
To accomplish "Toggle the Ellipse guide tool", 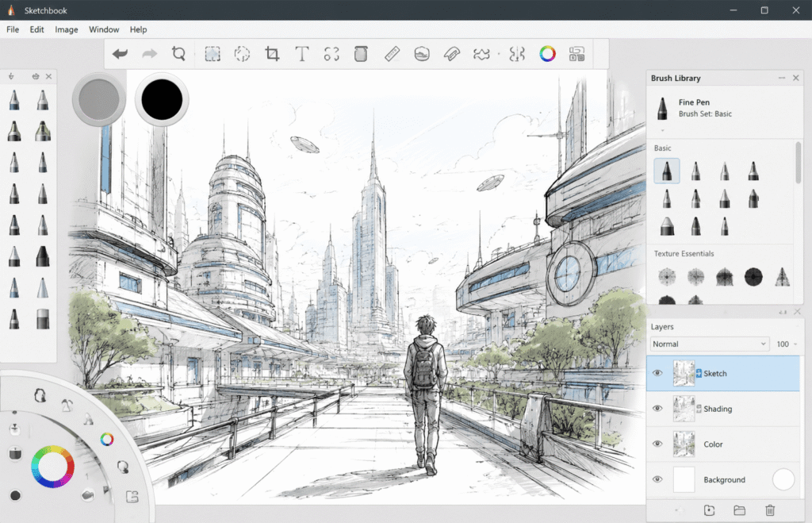I will tap(422, 53).
